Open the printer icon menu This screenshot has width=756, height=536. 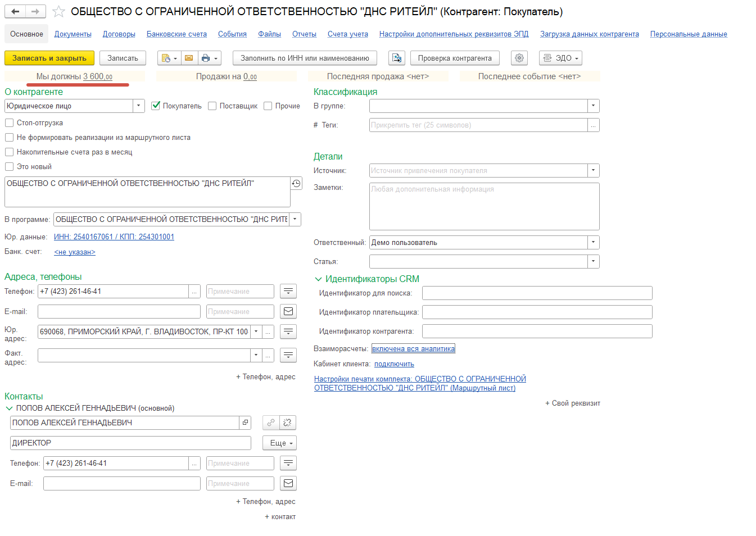pyautogui.click(x=209, y=58)
